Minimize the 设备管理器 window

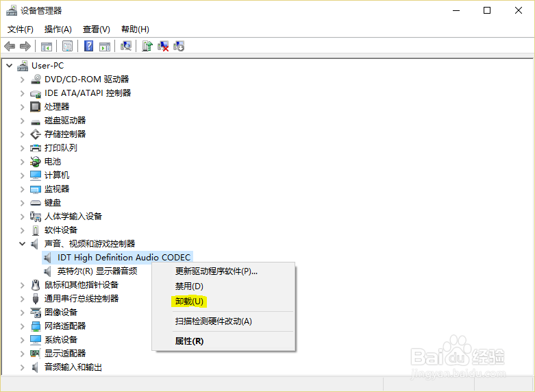(456, 10)
